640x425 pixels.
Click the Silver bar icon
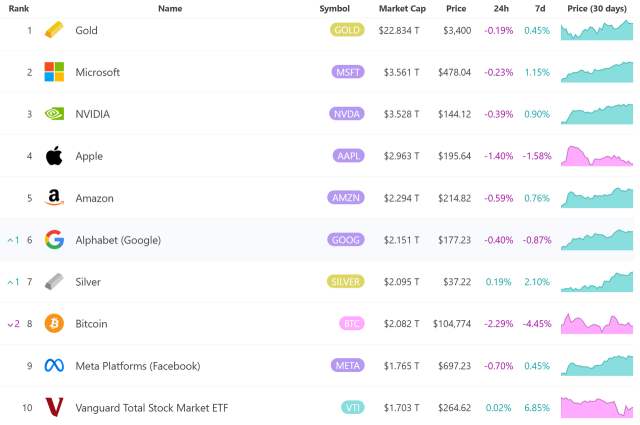54,282
